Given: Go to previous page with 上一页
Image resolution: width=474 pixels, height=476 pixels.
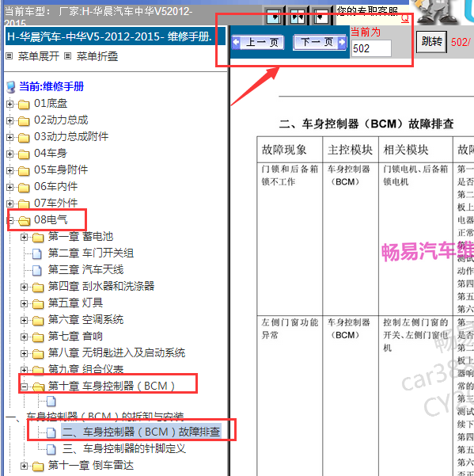Looking at the screenshot, I should tap(258, 42).
